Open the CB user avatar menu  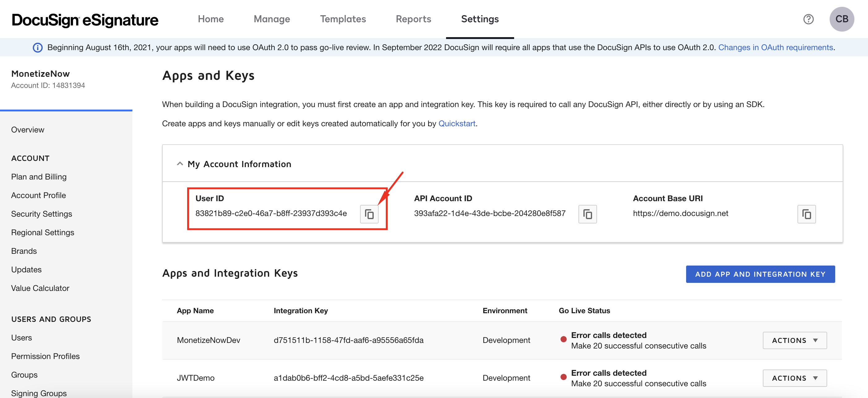(841, 19)
